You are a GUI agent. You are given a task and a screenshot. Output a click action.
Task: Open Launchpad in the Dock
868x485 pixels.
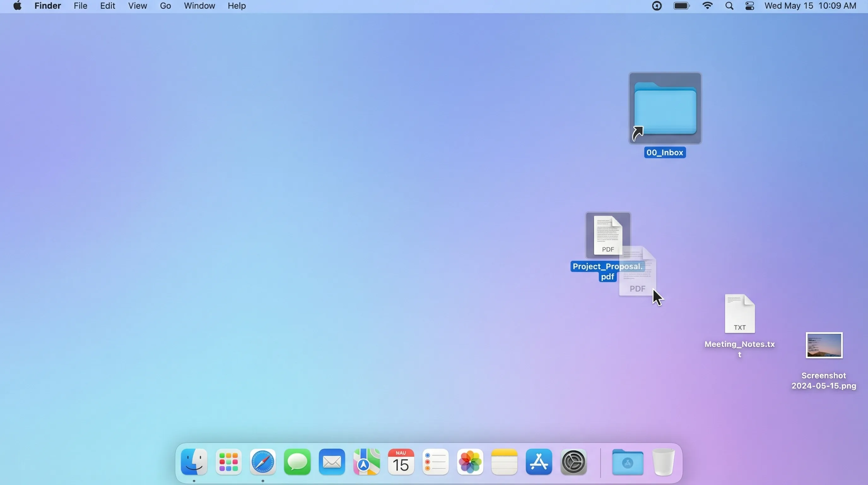pos(228,462)
